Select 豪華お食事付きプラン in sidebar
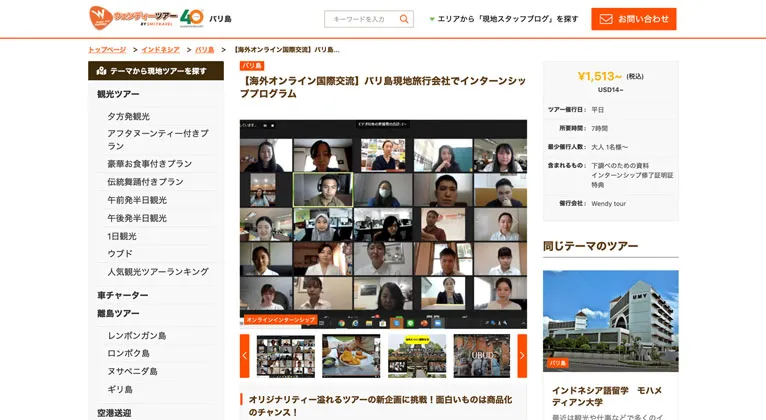The width and height of the screenshot is (766, 420). pos(149,164)
